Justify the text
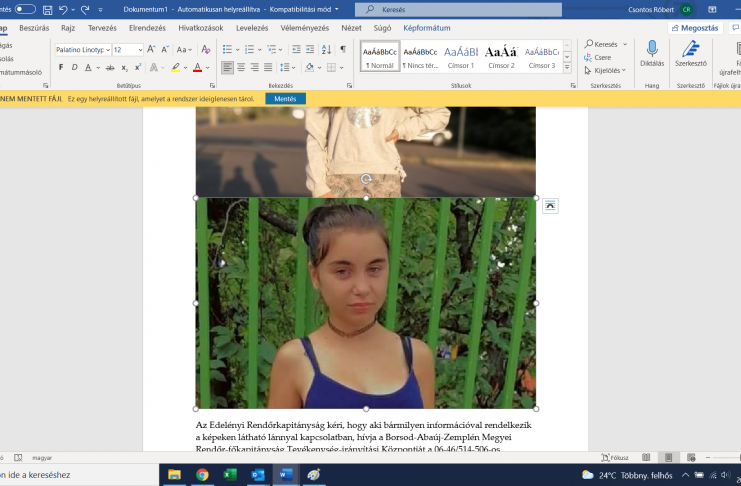Viewport: 741px width, 486px height. 268,68
